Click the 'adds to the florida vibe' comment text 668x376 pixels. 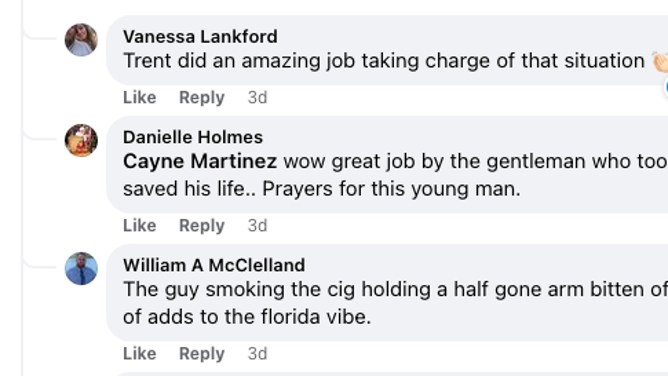click(259, 317)
